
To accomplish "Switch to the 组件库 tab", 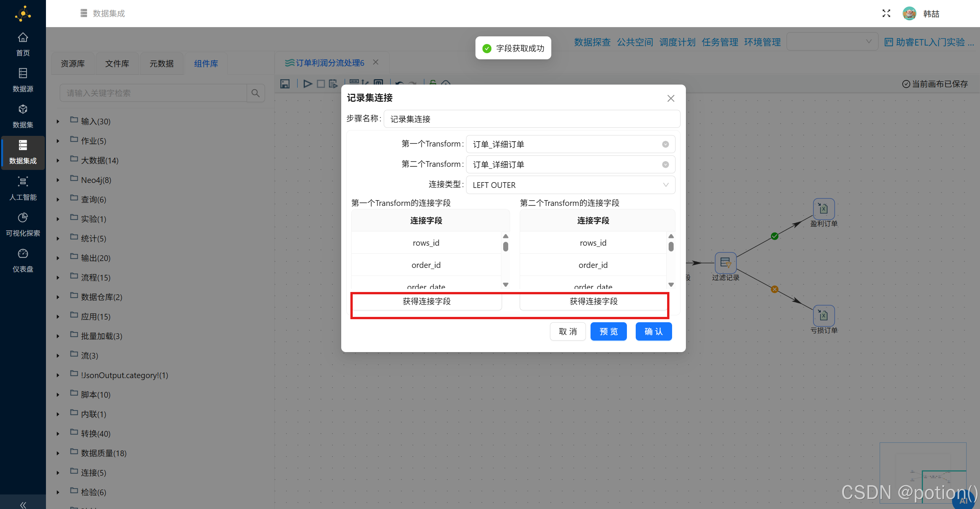I will coord(206,63).
